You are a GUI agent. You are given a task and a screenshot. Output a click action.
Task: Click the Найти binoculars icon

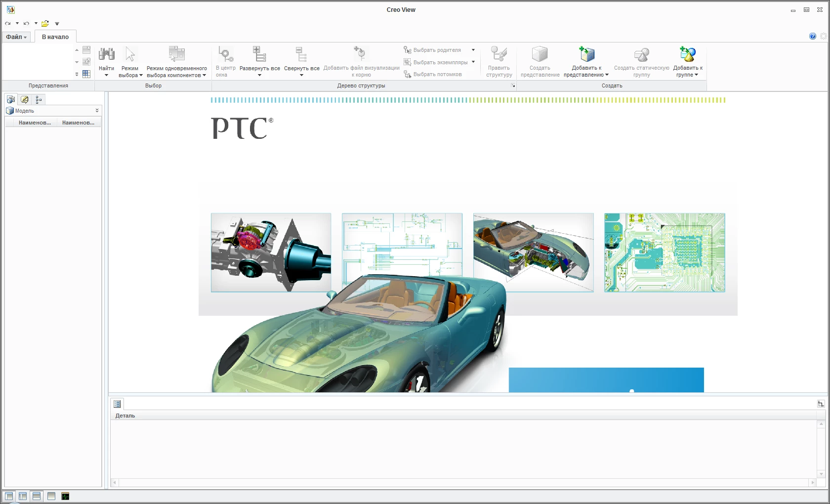point(106,54)
